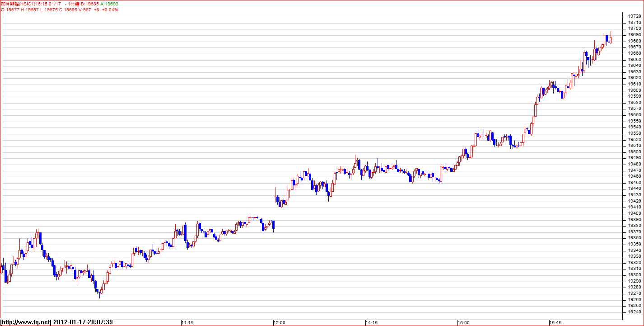The height and width of the screenshot is (326, 644).
Task: Click the 15:45 time axis marker
Action: 555,322
